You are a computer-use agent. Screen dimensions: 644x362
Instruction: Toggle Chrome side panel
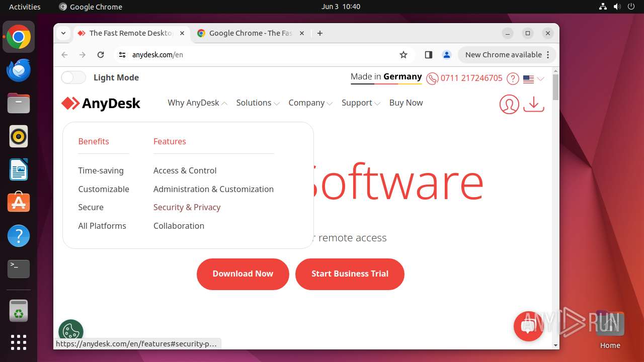(428, 55)
